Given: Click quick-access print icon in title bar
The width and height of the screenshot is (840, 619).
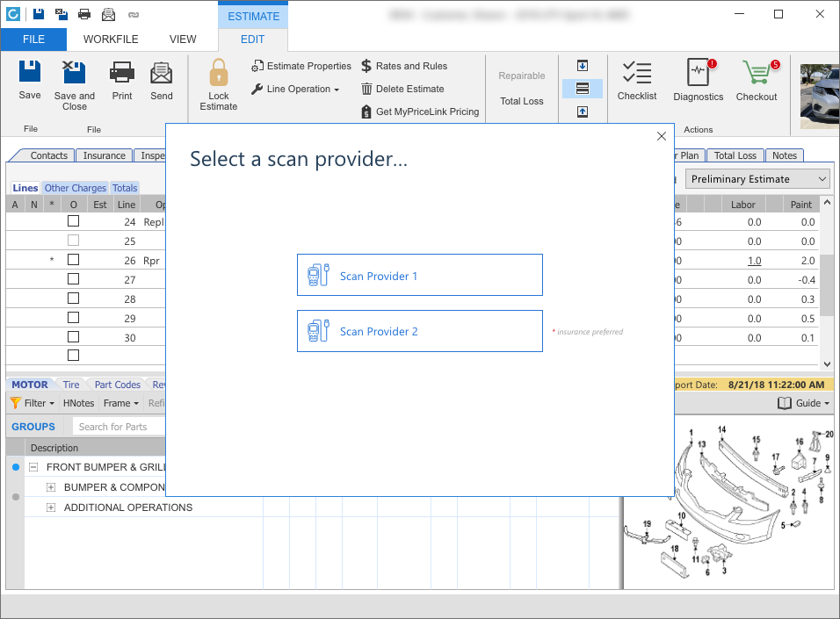Looking at the screenshot, I should [84, 14].
